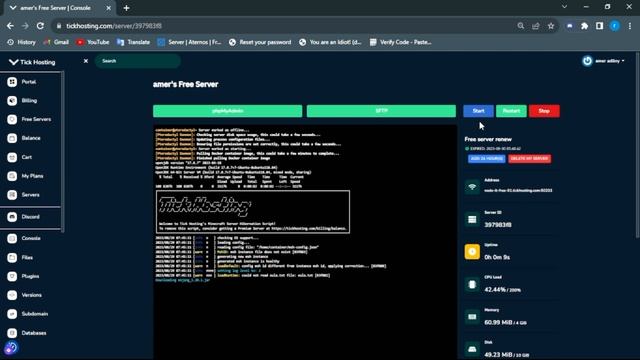The image size is (640, 360).
Task: Click the sidebar's vertical scrollbar
Action: pos(62,152)
